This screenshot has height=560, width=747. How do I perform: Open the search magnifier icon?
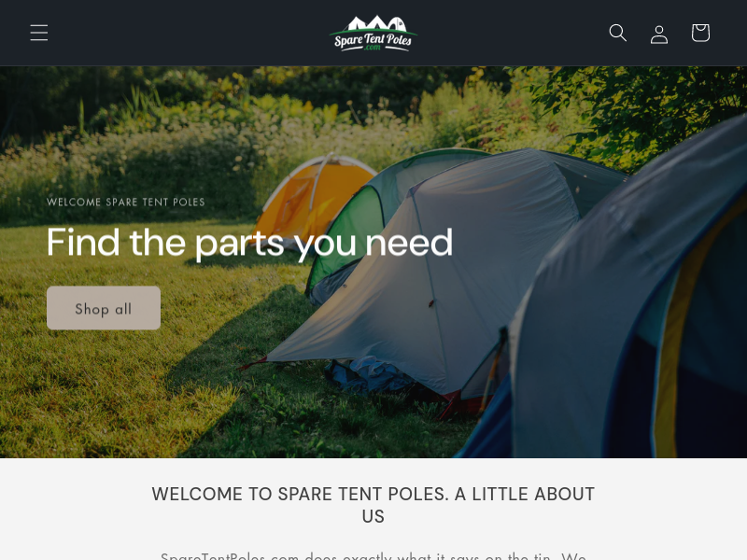[618, 33]
